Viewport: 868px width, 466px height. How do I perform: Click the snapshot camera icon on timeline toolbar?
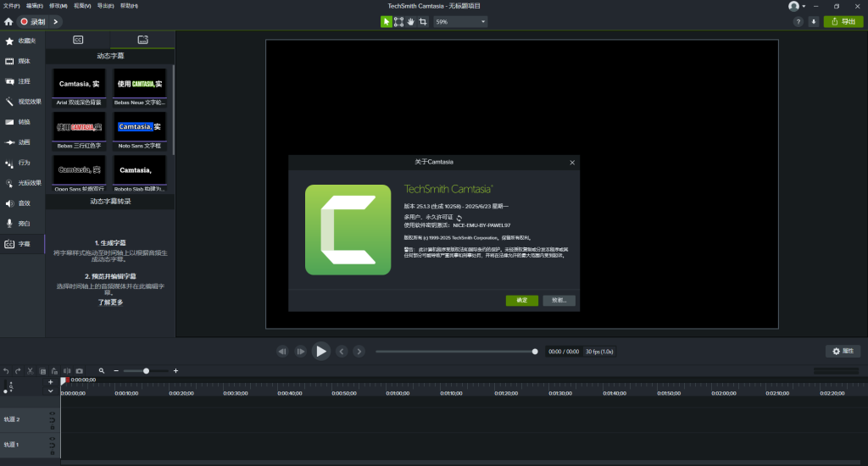click(x=79, y=370)
